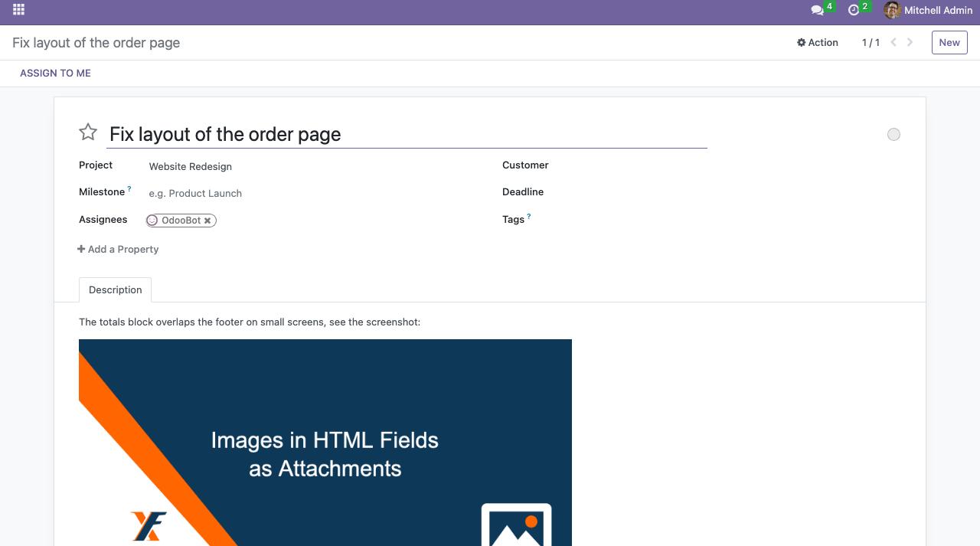The height and width of the screenshot is (546, 980).
Task: Click the description text about totals block
Action: coord(250,322)
